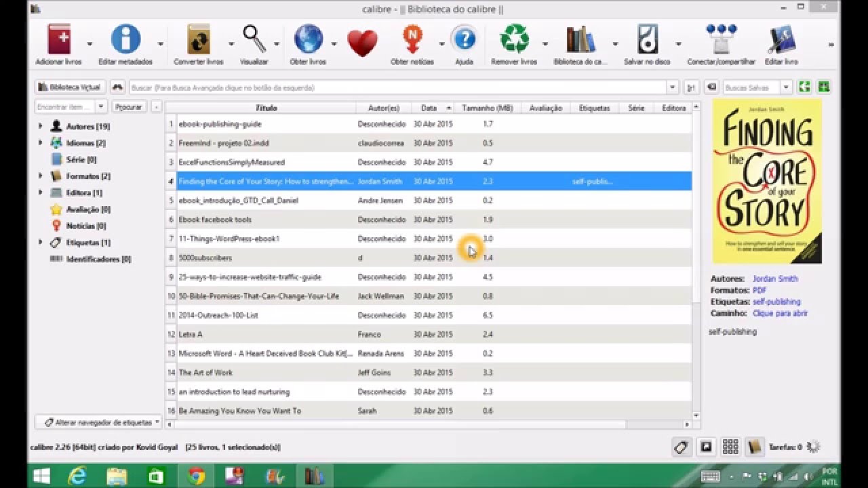
Task: Sort by the Etiquetas column header
Action: click(595, 108)
